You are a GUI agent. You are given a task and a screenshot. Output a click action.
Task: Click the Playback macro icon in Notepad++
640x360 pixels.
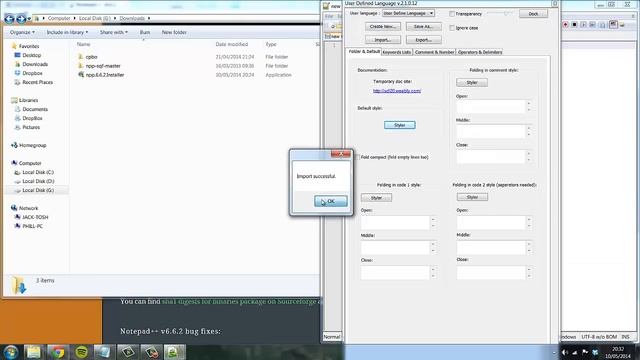click(583, 25)
